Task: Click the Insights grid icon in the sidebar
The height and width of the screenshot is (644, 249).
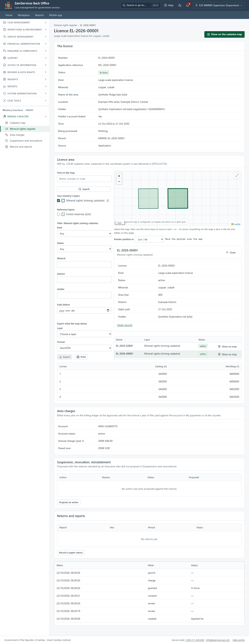Action: (5, 79)
